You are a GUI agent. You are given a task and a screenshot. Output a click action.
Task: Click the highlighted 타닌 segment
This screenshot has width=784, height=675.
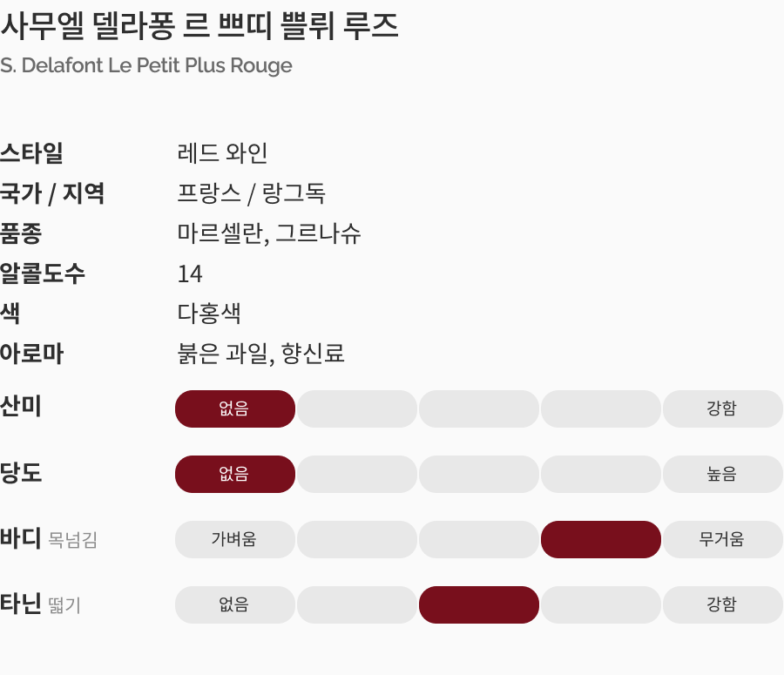pos(479,604)
